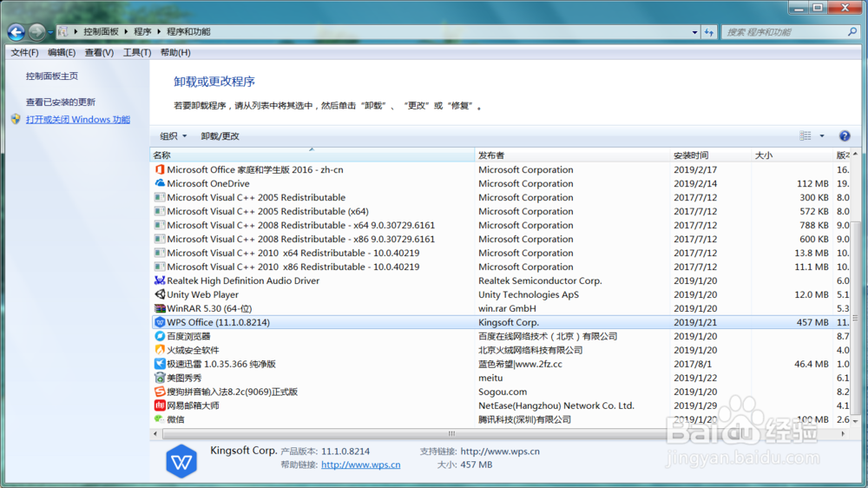Click the vertical scrollbar up arrow
Screen dimensions: 868x488
tap(855, 154)
